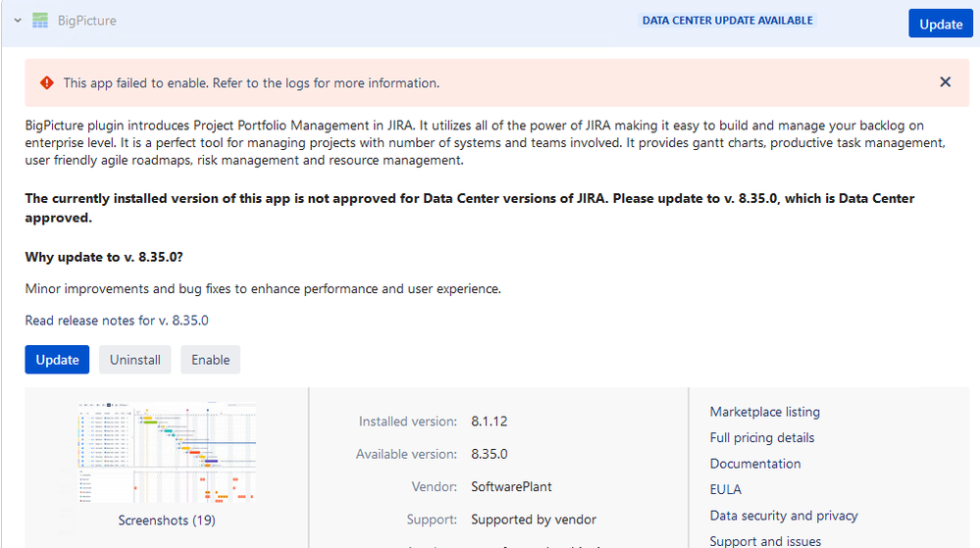Enable the BigPicture app
This screenshot has height=548, width=980.
[x=211, y=360]
